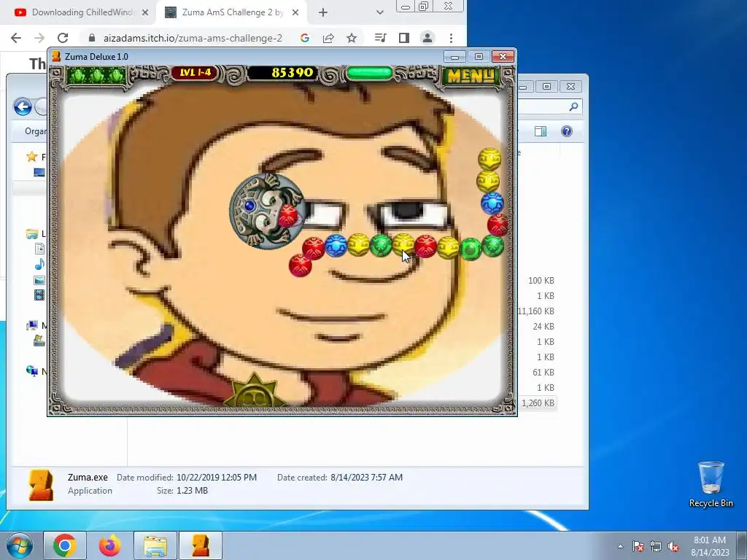Open Action Center flag icon

coord(638,546)
